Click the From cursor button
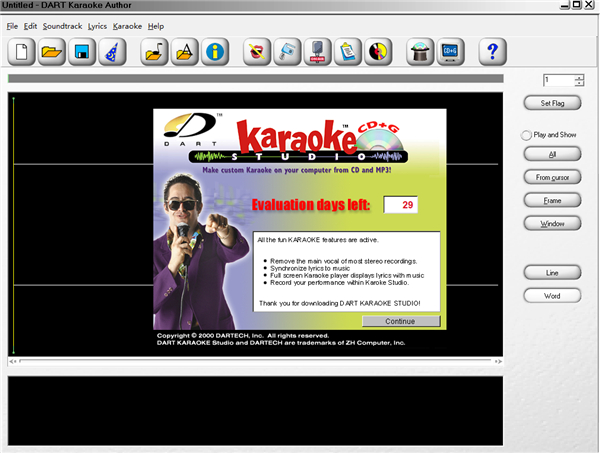The image size is (600, 453). (x=552, y=177)
